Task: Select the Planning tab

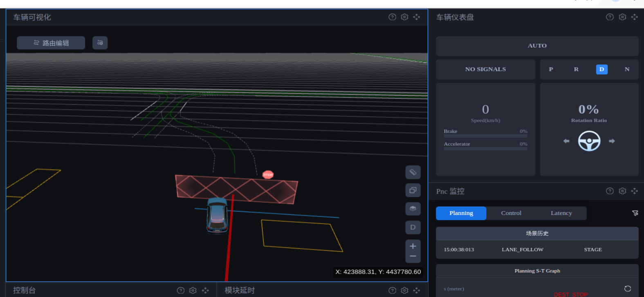Action: tap(461, 213)
